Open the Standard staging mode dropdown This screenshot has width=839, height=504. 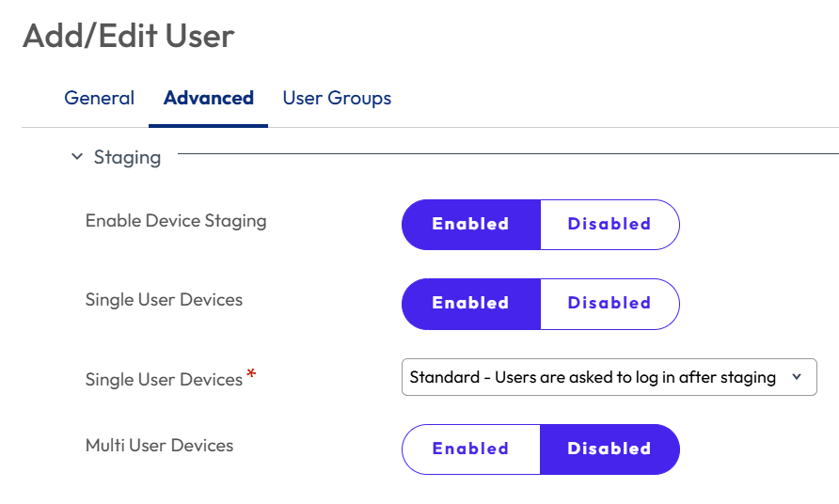593,377
